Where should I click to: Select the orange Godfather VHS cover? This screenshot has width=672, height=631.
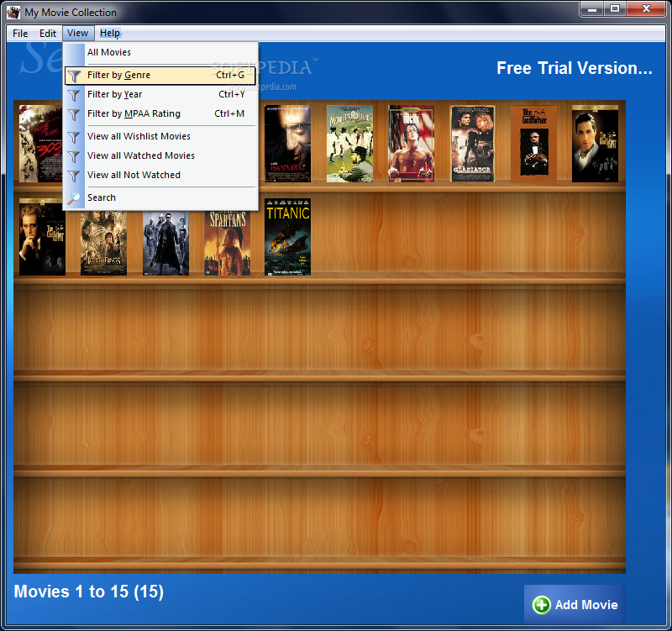click(x=533, y=144)
